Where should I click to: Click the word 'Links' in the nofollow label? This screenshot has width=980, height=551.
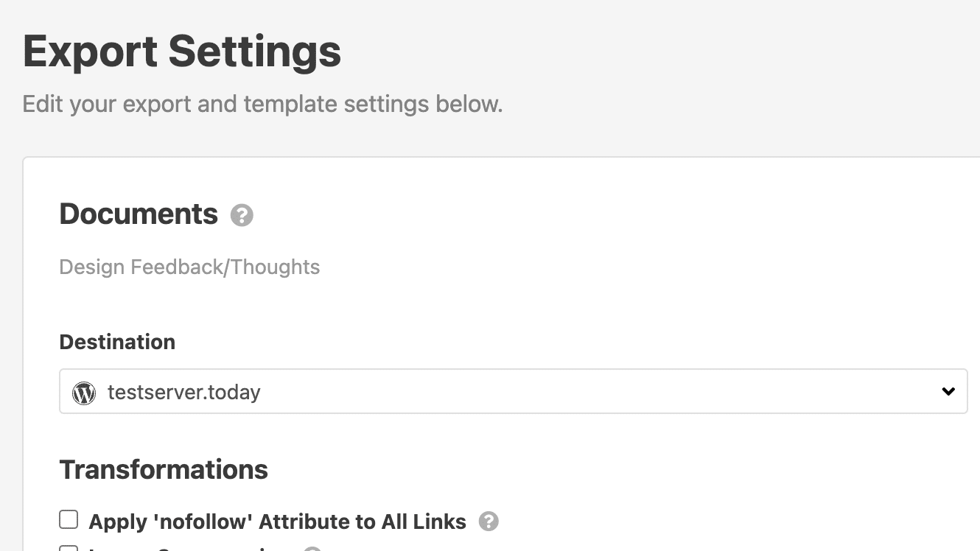[x=435, y=522]
